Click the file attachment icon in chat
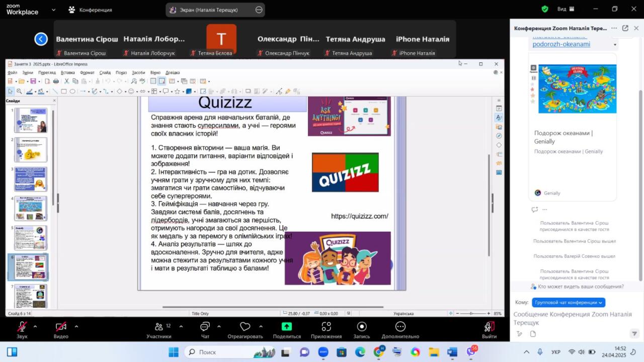 tap(533, 334)
